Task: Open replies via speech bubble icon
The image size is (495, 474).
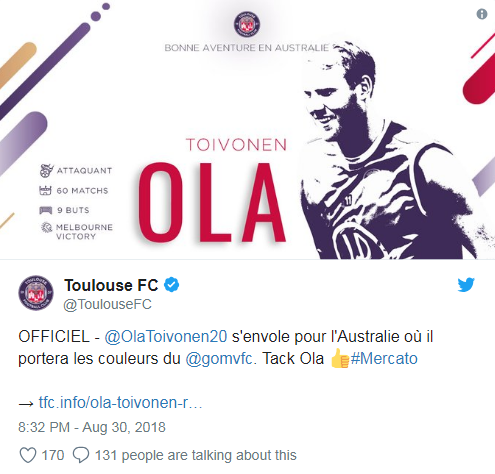Action: (x=81, y=455)
